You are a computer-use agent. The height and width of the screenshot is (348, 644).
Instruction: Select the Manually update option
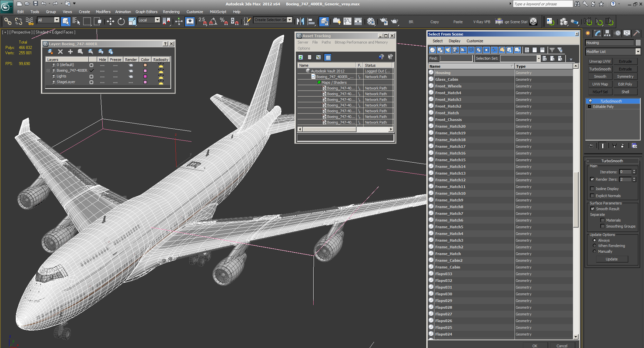pos(594,251)
